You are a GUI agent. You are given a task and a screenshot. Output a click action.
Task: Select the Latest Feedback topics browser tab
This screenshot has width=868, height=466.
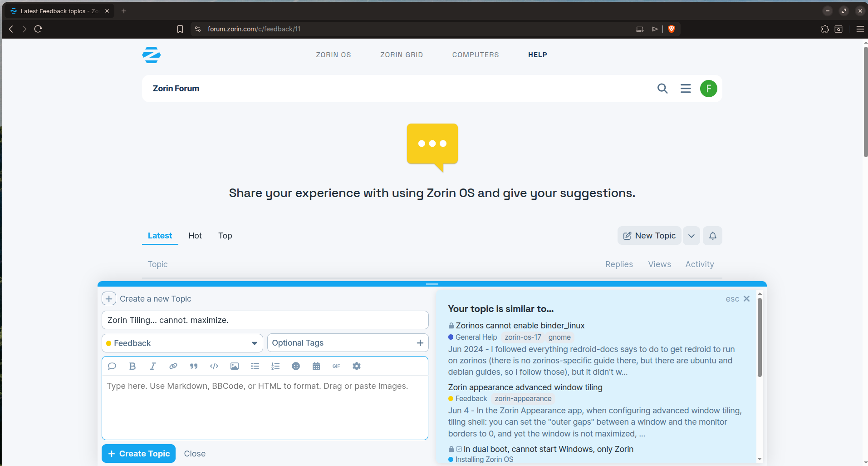(60, 11)
